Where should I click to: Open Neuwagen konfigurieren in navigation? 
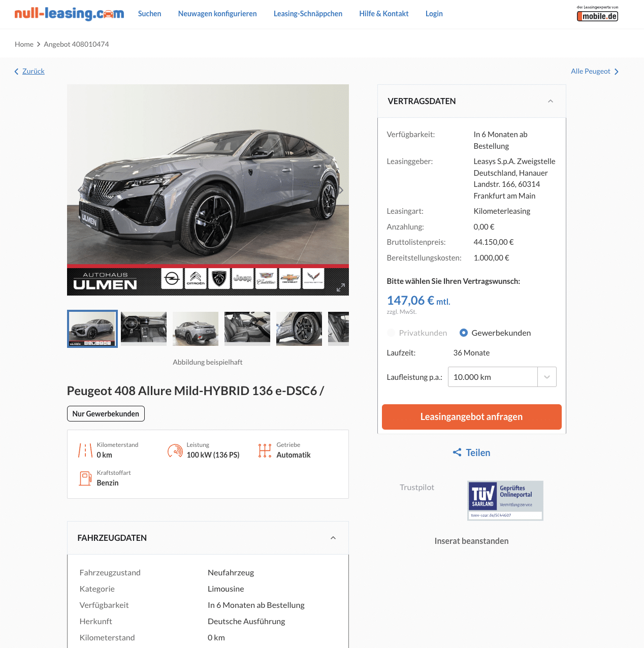pyautogui.click(x=217, y=14)
